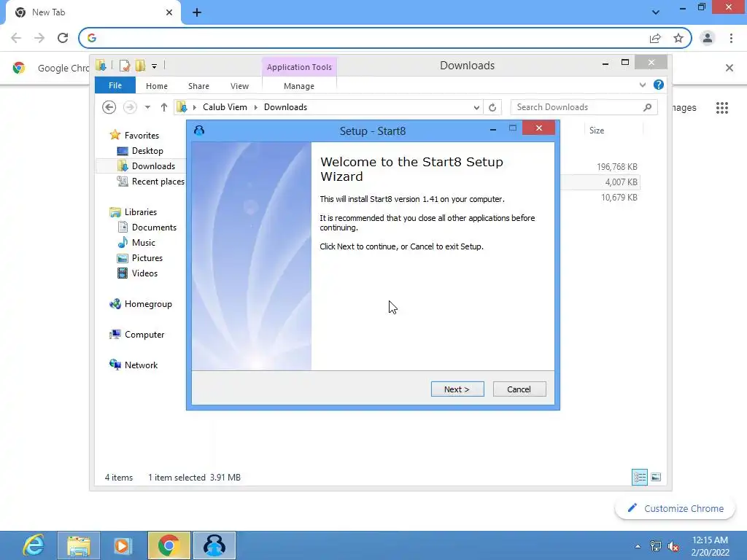Click 10,679 KB file size cell
The width and height of the screenshot is (747, 560).
pyautogui.click(x=619, y=197)
